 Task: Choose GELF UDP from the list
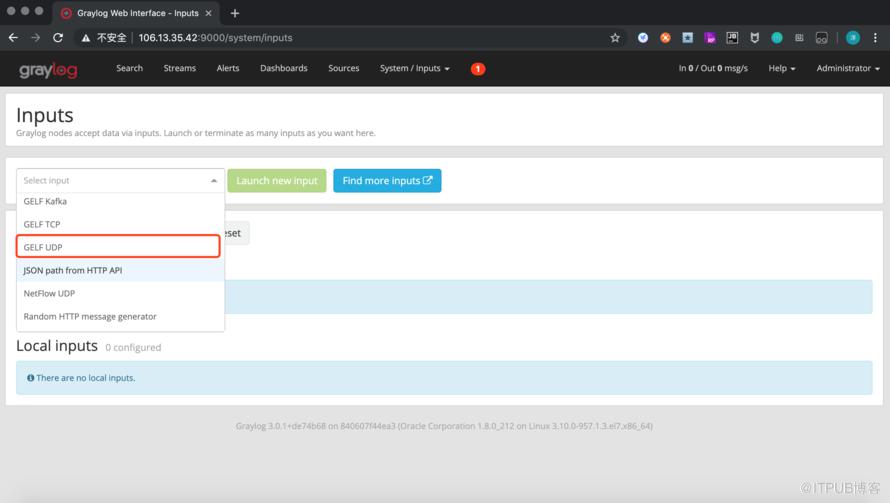[118, 247]
